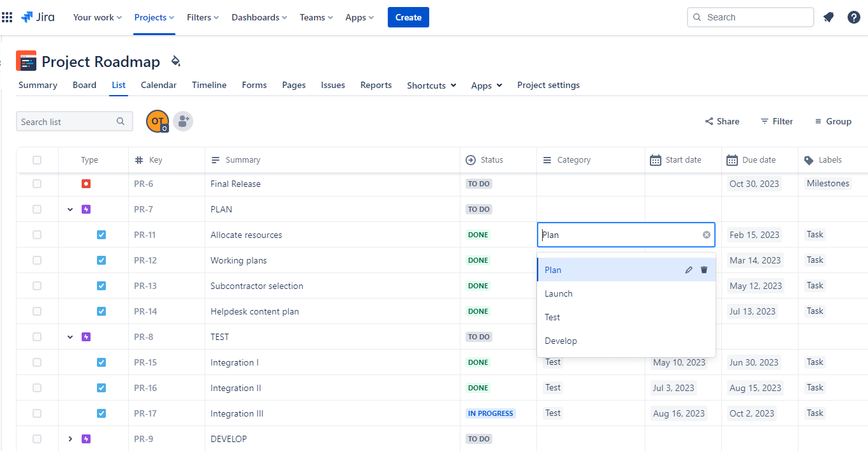This screenshot has width=868, height=451.
Task: Clear the category field using the x icon
Action: pos(706,234)
